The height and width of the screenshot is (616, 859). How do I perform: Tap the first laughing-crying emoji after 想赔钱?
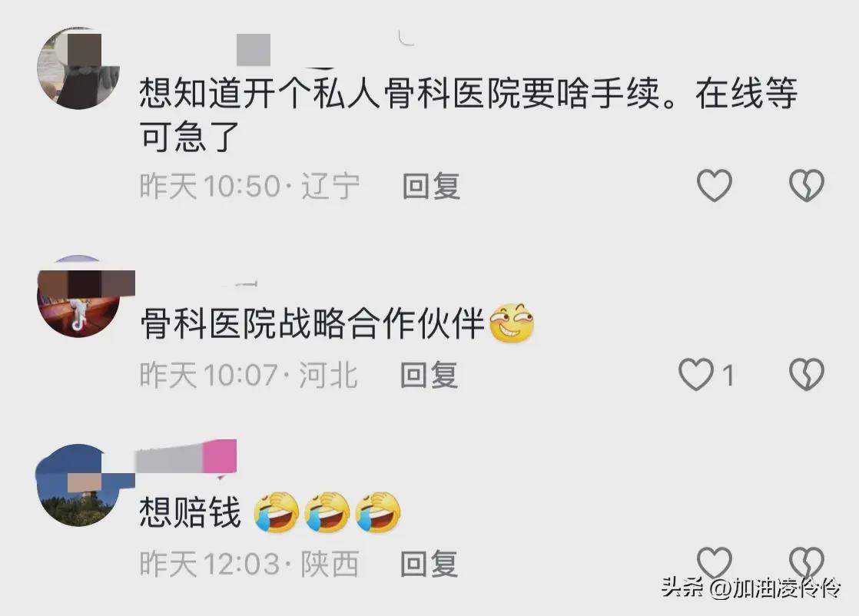pos(277,512)
